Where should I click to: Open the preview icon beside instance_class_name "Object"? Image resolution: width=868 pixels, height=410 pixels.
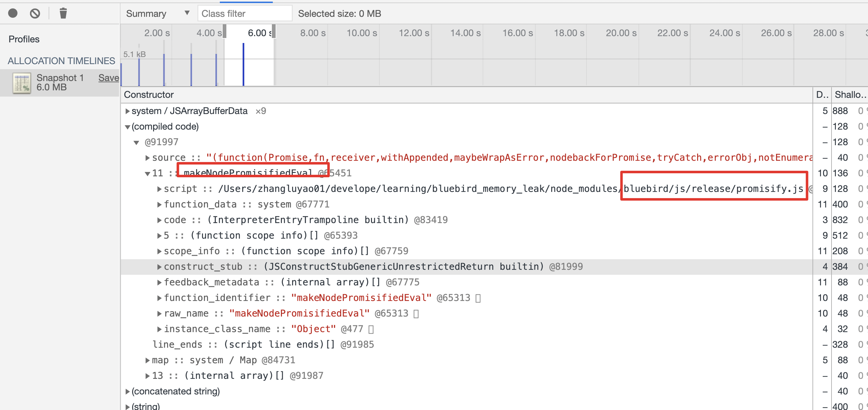[371, 329]
